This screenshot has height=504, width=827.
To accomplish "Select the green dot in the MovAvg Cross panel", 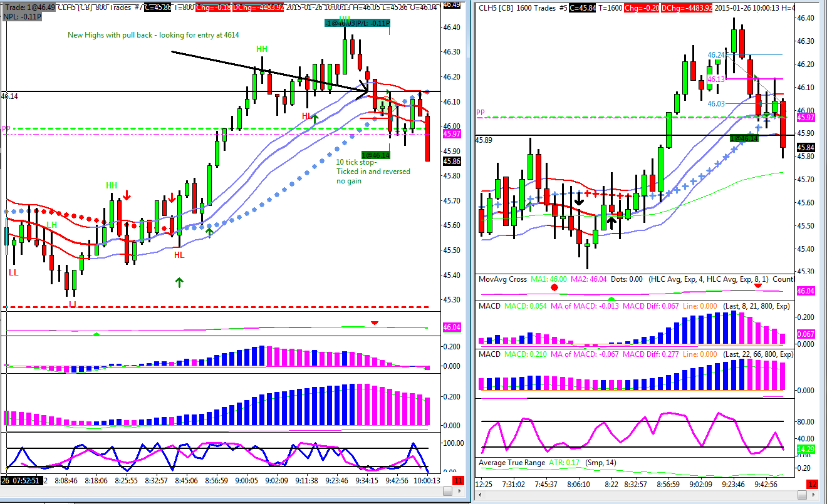I will 611,299.
